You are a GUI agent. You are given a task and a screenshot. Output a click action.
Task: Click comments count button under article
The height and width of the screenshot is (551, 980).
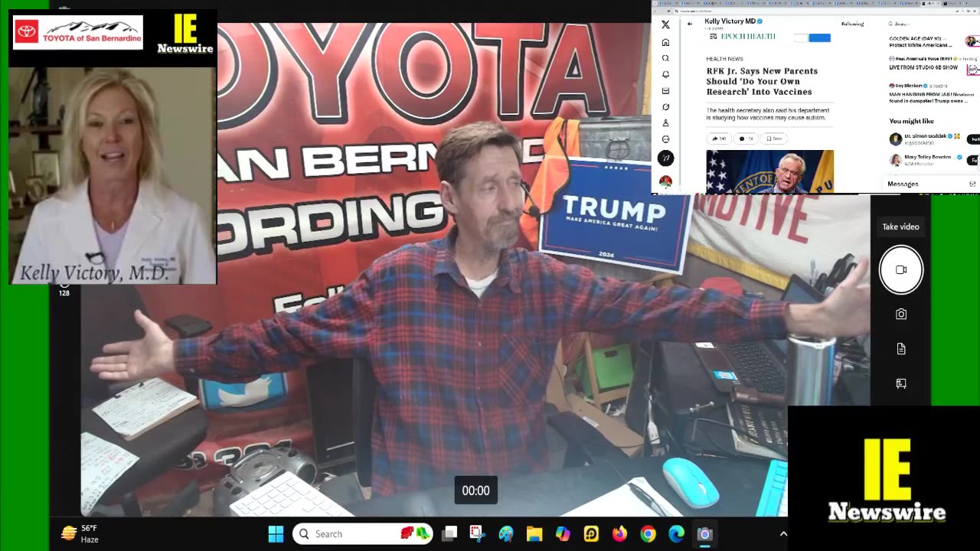click(x=746, y=139)
